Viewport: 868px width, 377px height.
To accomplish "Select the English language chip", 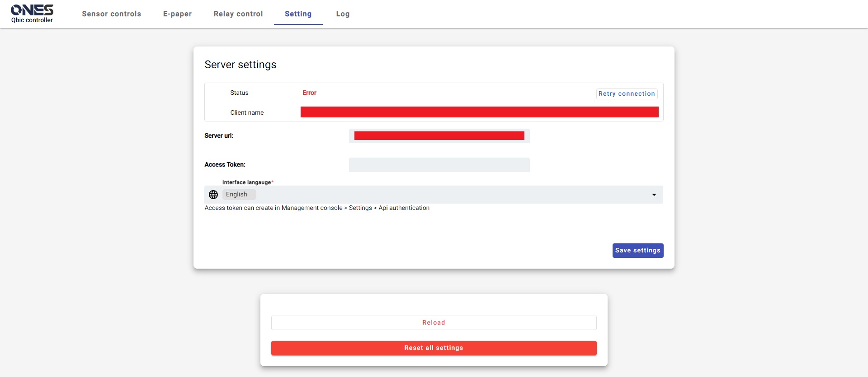I will [237, 195].
